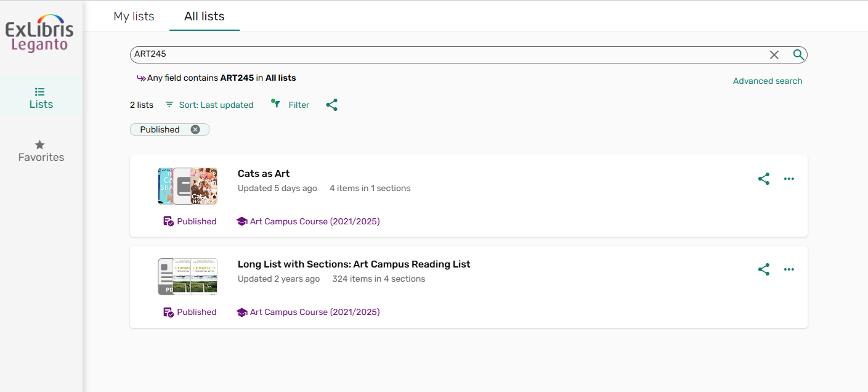Viewport: 868px width, 392px height.
Task: Clear the ART245 search text
Action: 774,55
